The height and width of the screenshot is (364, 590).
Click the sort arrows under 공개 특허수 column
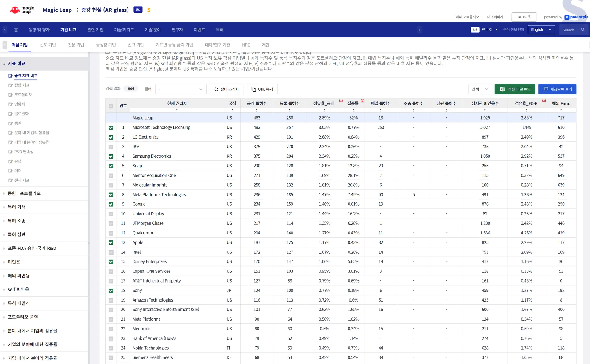pos(256,110)
